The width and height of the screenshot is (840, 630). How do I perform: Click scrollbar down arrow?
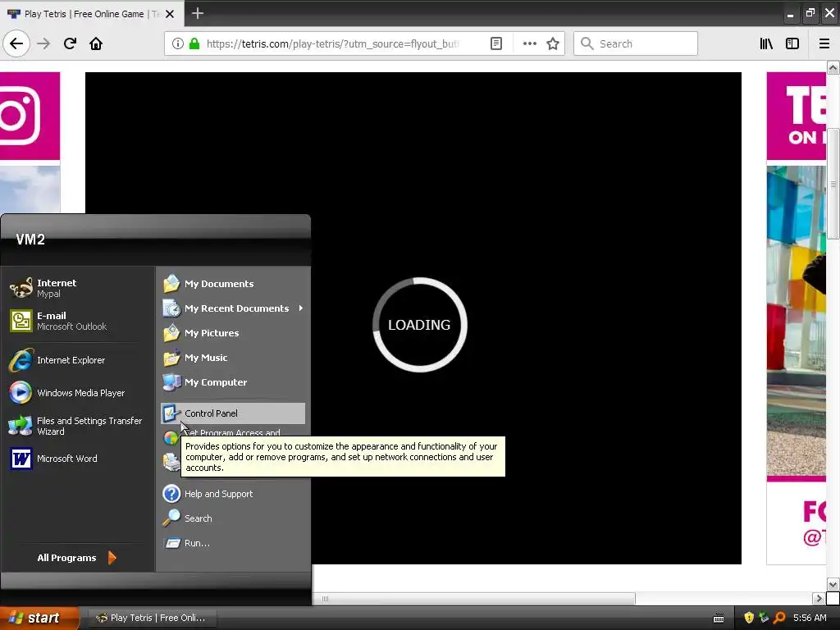pyautogui.click(x=833, y=584)
